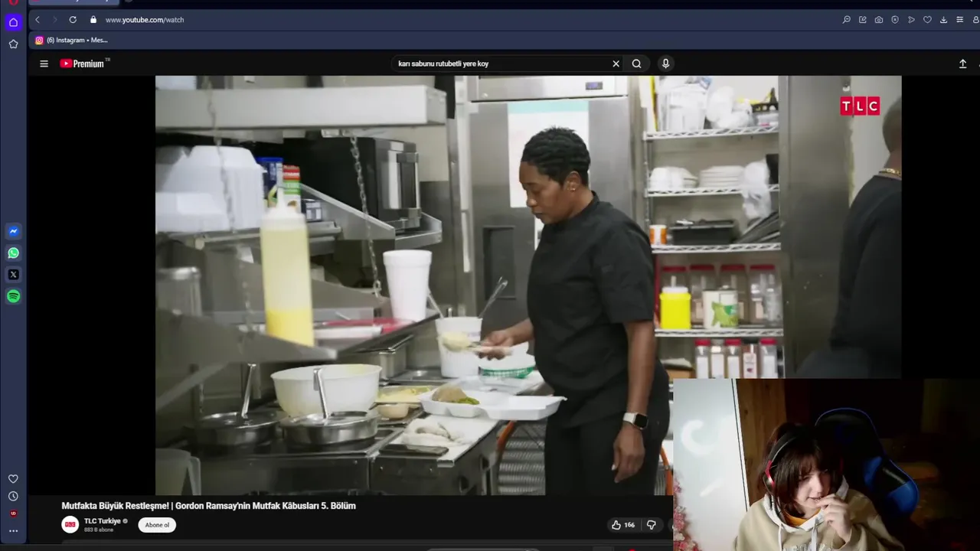Click the video title 'Mutfakta Büyük Restleşme!'
The width and height of the screenshot is (980, 551).
(208, 506)
